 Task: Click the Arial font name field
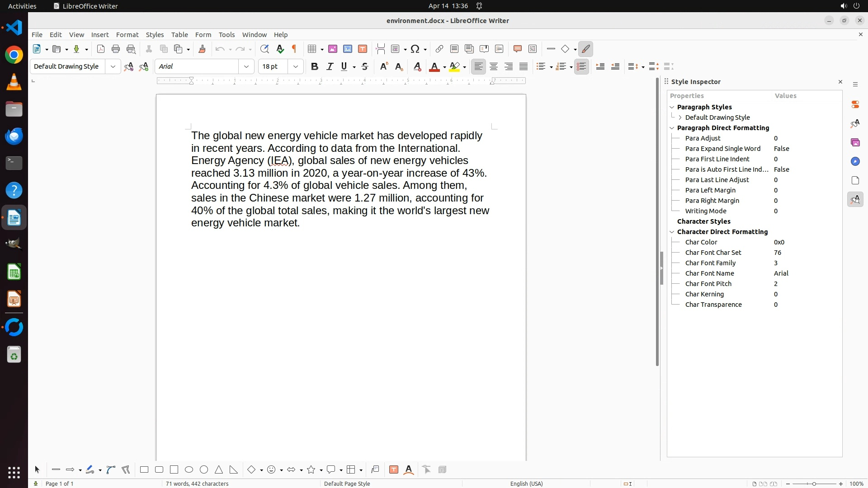[x=197, y=67]
